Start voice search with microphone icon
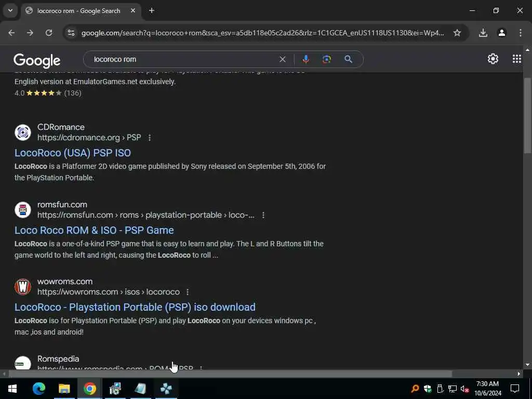 305,59
